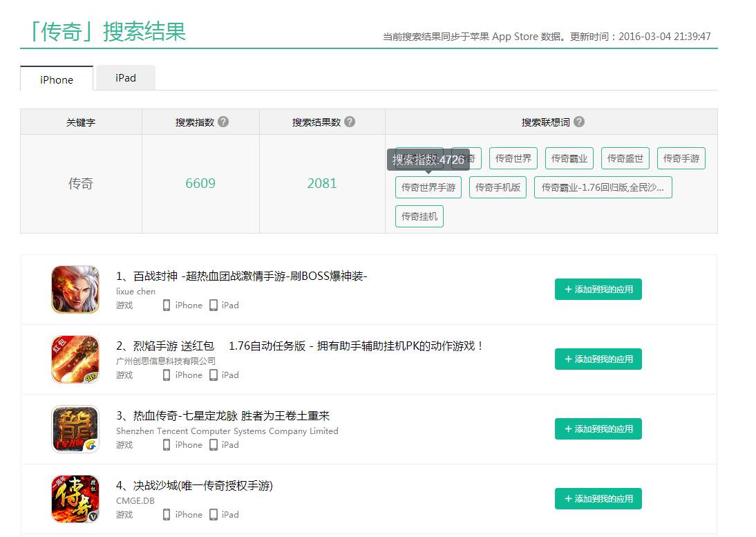The image size is (756, 537).
Task: Click iPad device icon in 决战沙城 row
Action: (213, 515)
